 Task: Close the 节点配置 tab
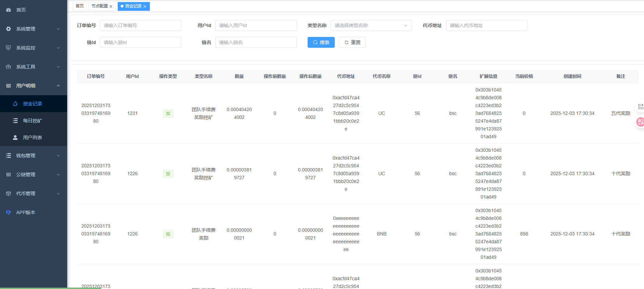coord(111,6)
